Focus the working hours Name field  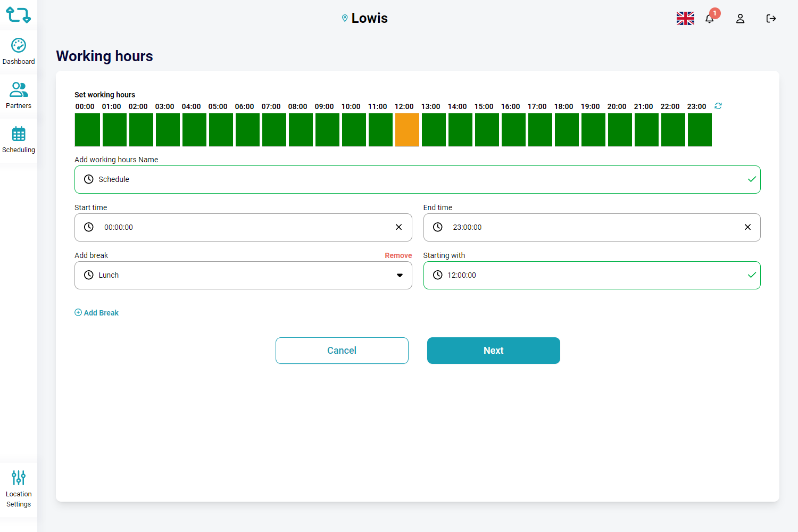[x=418, y=179]
